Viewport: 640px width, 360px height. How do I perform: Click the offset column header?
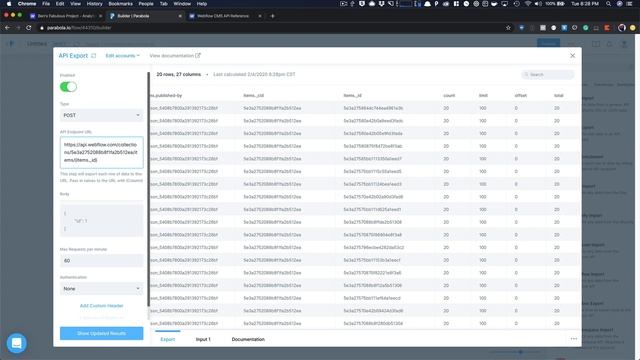(520, 96)
